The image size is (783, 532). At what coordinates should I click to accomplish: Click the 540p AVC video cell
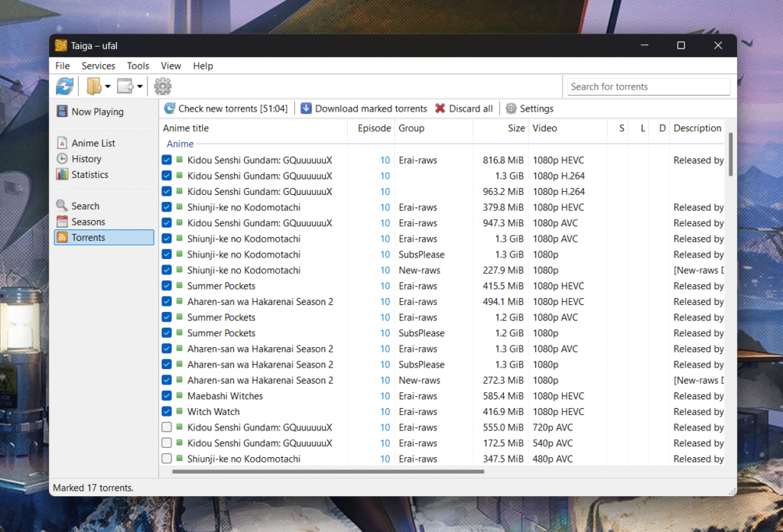click(553, 443)
